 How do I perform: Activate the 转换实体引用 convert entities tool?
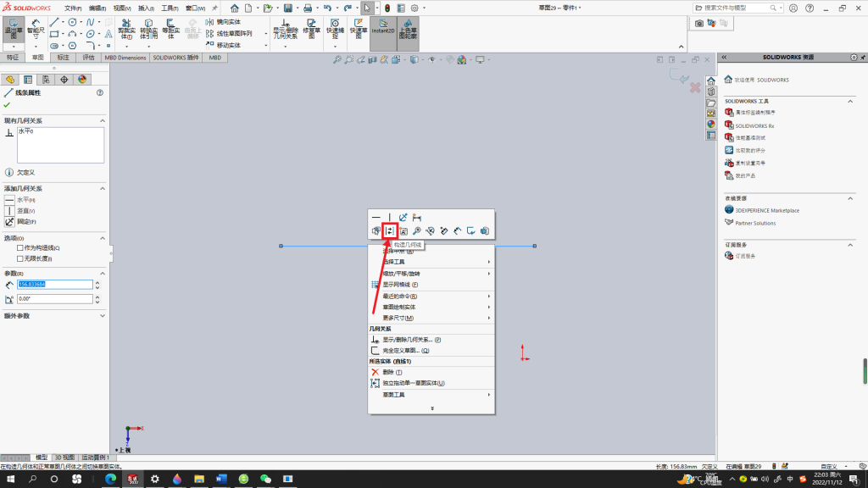click(148, 29)
